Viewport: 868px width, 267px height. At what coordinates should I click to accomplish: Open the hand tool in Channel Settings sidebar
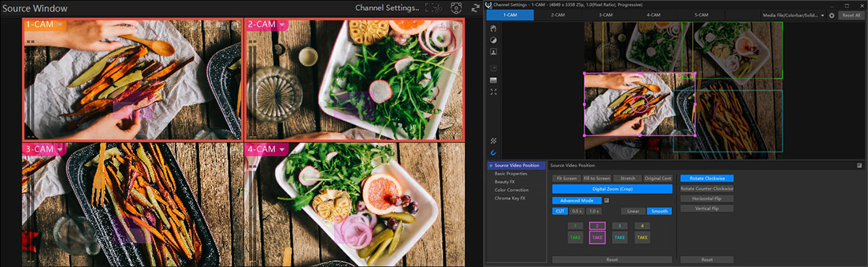493,28
